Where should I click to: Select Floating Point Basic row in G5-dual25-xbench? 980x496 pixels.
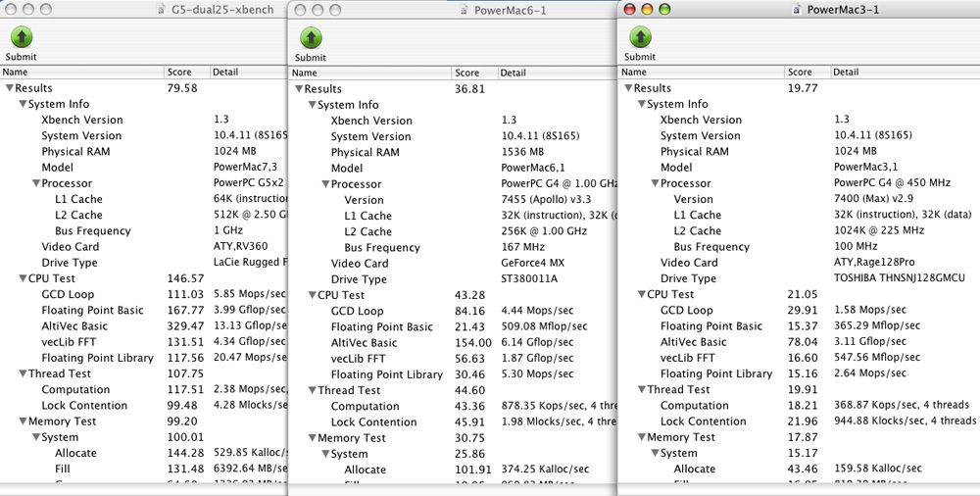tap(90, 311)
